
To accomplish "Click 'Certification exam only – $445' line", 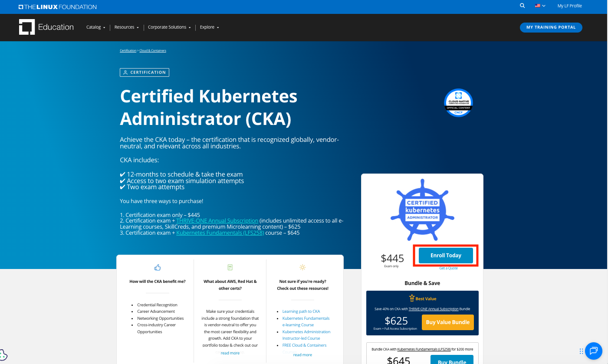I will (x=160, y=215).
